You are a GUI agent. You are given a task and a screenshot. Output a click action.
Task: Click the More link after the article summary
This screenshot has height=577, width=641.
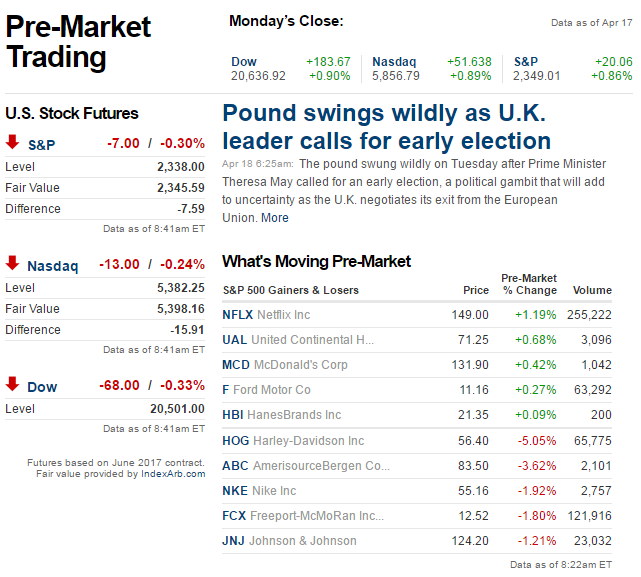[275, 218]
